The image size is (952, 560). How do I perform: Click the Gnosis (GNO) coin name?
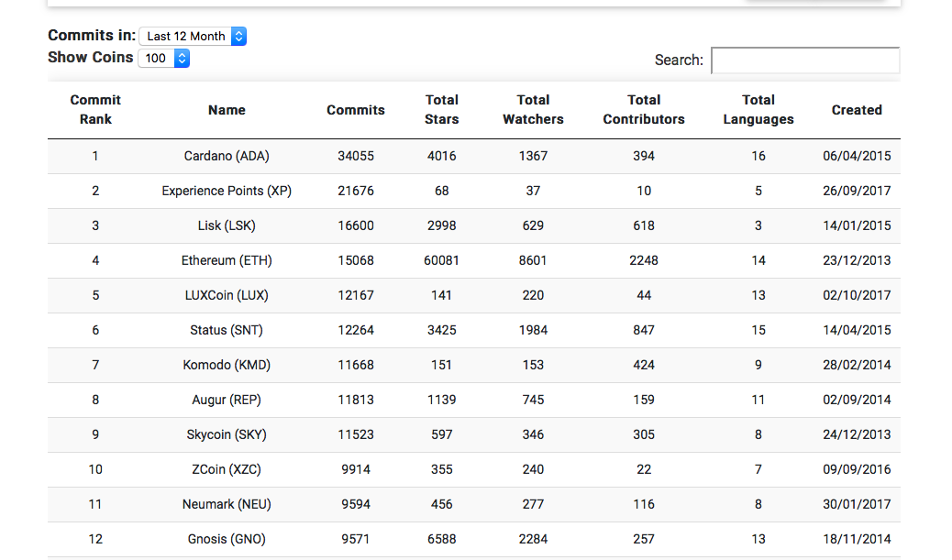click(x=227, y=539)
